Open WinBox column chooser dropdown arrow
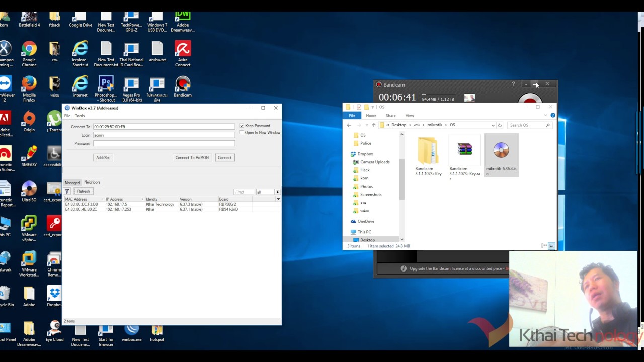 278,199
